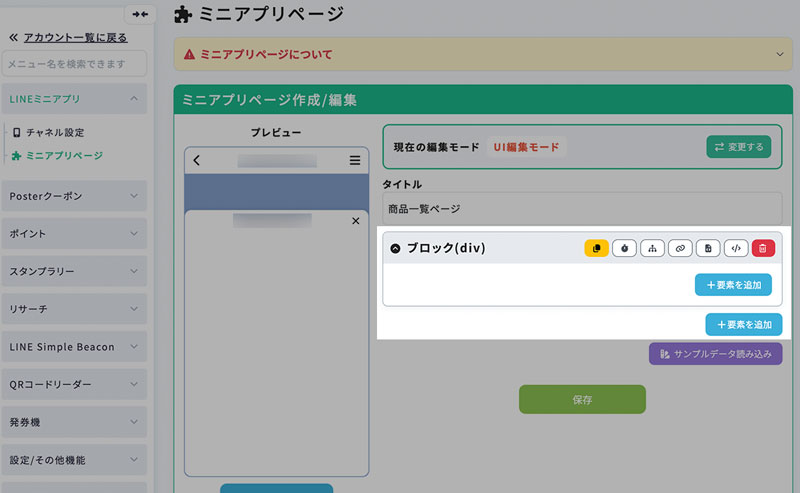Click the タイトル input field
The image size is (800, 493).
(581, 209)
